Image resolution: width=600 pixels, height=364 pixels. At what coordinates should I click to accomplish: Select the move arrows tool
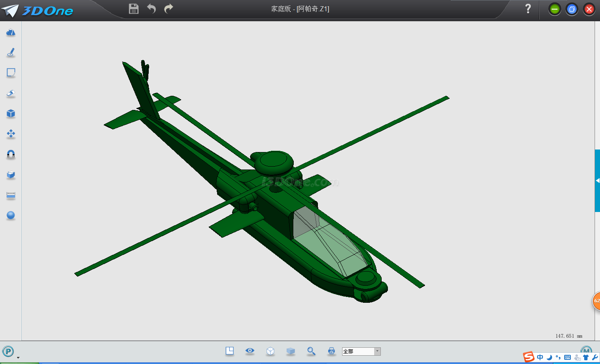[11, 134]
